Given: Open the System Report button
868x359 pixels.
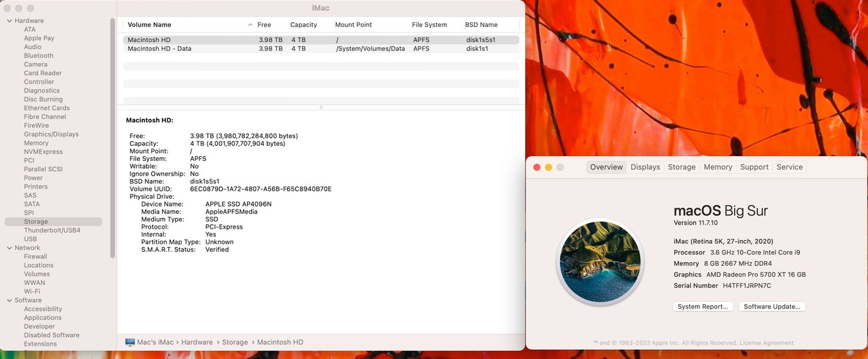Looking at the screenshot, I should (702, 307).
